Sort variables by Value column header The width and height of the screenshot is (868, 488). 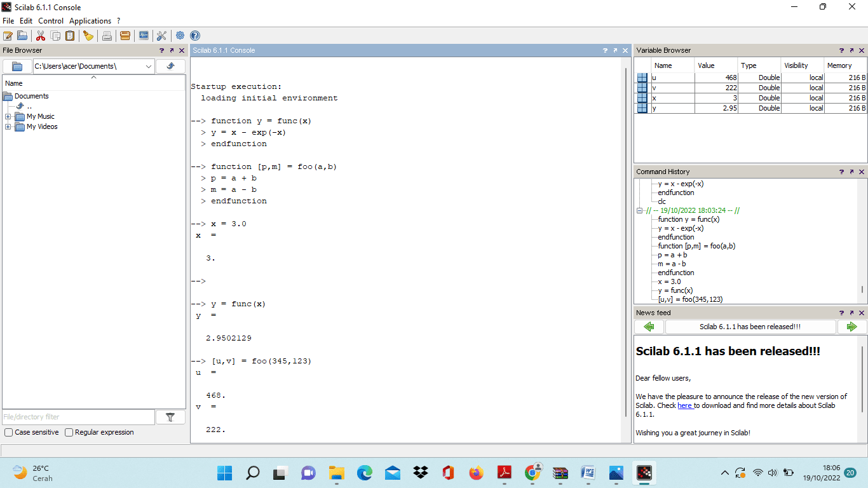click(x=716, y=65)
